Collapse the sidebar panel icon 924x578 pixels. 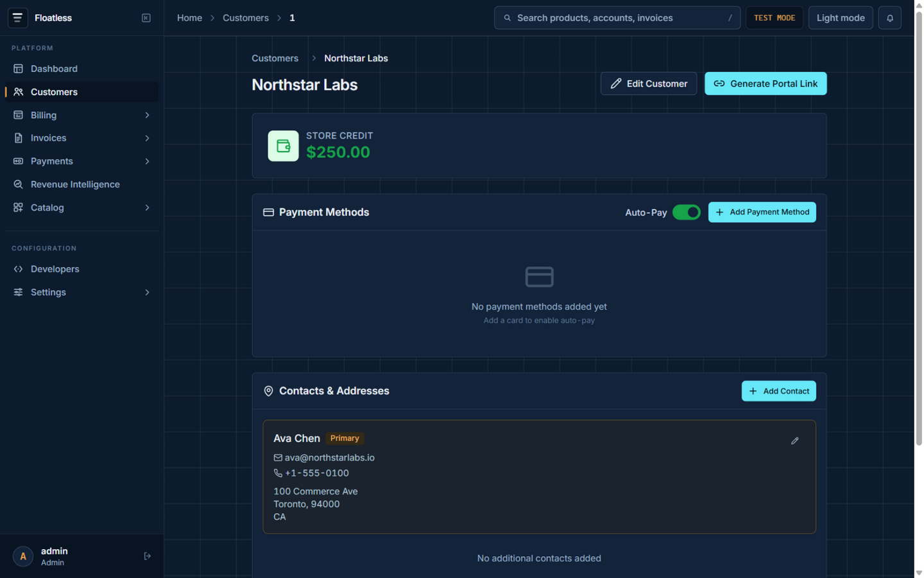(x=146, y=18)
